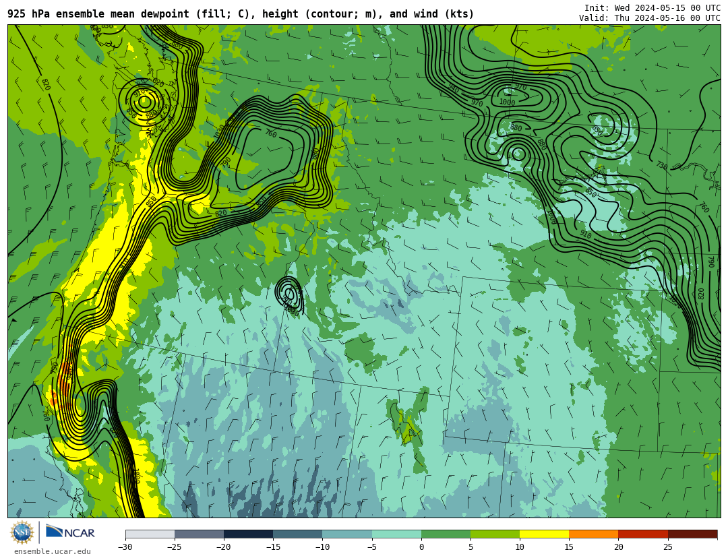The height and width of the screenshot is (560, 728).
Task: Click the NCAR logo
Action: (x=70, y=532)
